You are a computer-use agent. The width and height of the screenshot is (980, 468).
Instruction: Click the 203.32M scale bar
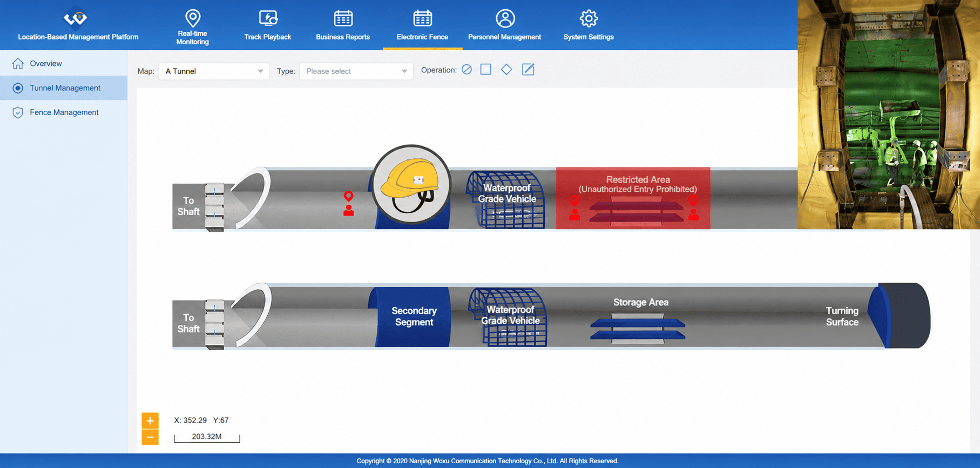tap(207, 437)
